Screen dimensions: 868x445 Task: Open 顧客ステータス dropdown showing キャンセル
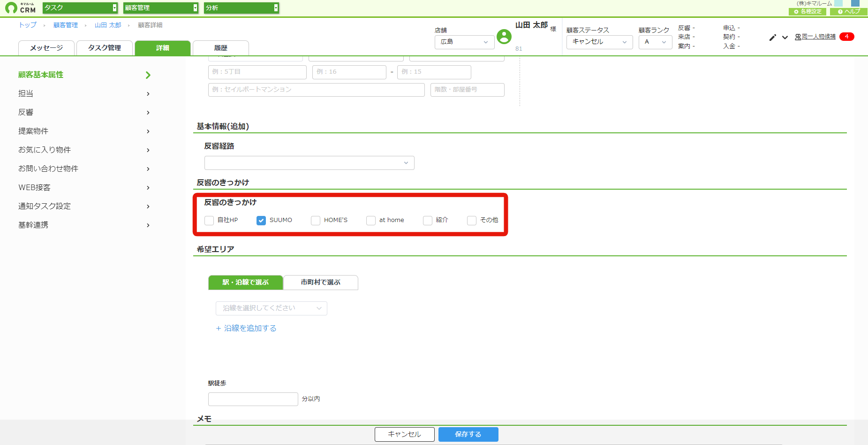point(599,42)
